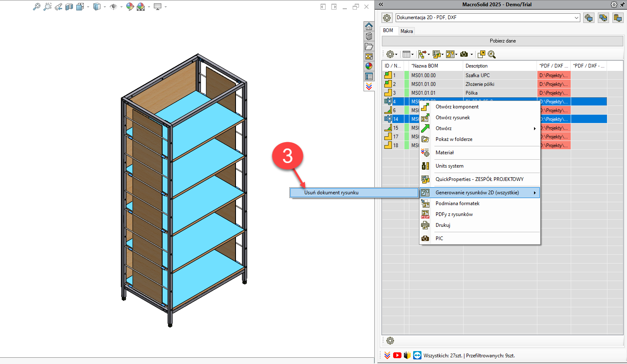This screenshot has height=364, width=627.
Task: Click the Pobierz dane button
Action: (x=503, y=41)
